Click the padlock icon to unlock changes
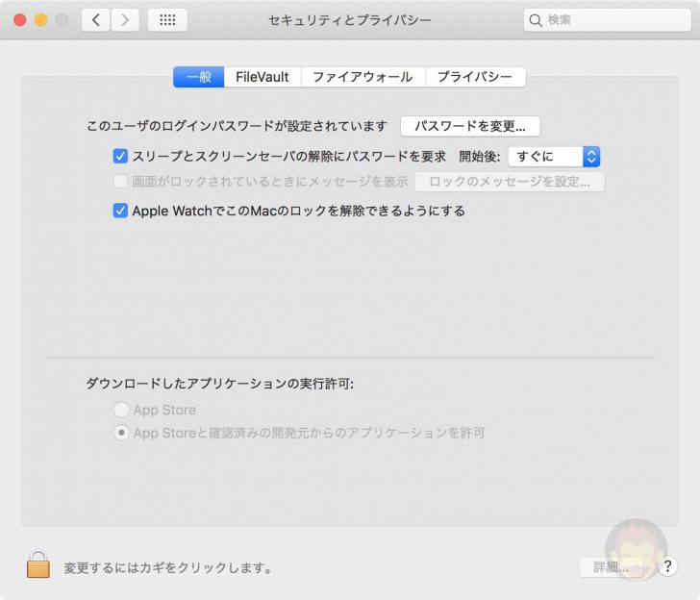Viewport: 700px width, 600px height. tap(37, 564)
